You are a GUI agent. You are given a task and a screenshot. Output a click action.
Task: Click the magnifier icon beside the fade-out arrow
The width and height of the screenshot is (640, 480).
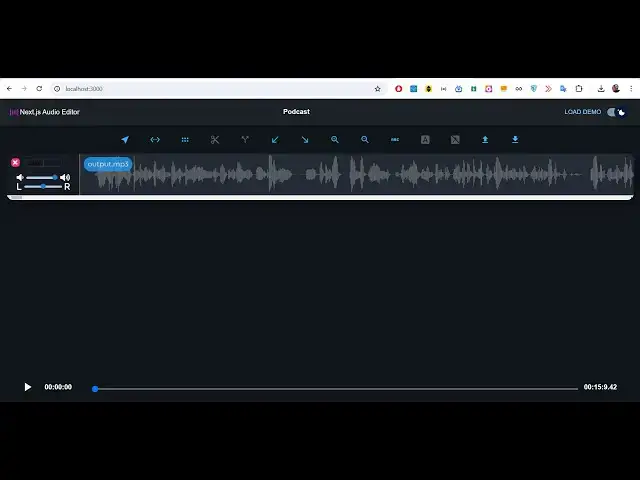335,140
